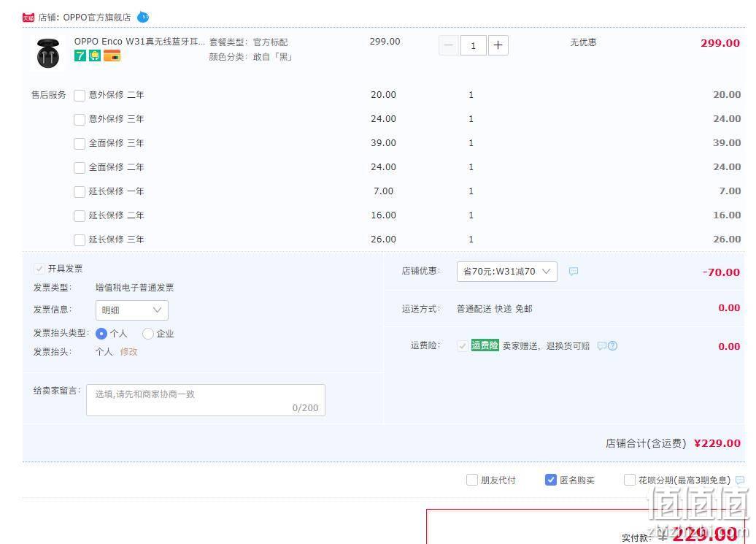
Task: Check 延长保修 二年 service option
Action: tap(80, 216)
